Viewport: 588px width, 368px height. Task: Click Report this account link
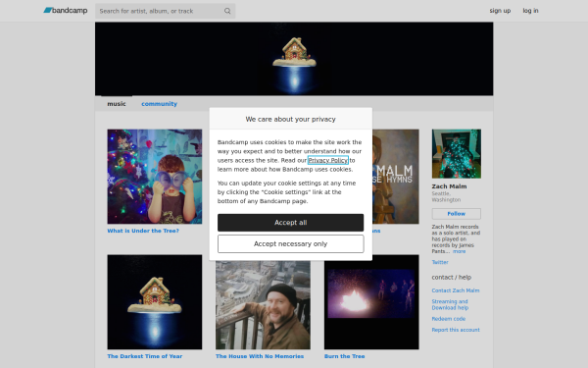(456, 330)
